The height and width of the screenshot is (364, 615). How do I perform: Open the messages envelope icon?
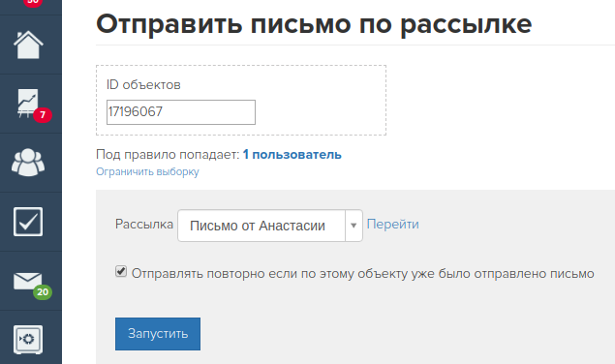(27, 281)
